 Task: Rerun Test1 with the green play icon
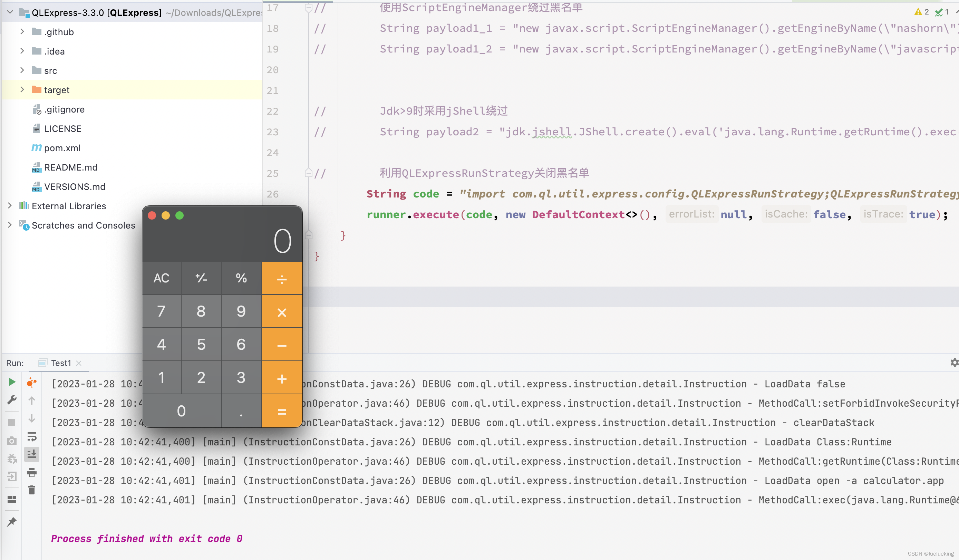pos(12,382)
